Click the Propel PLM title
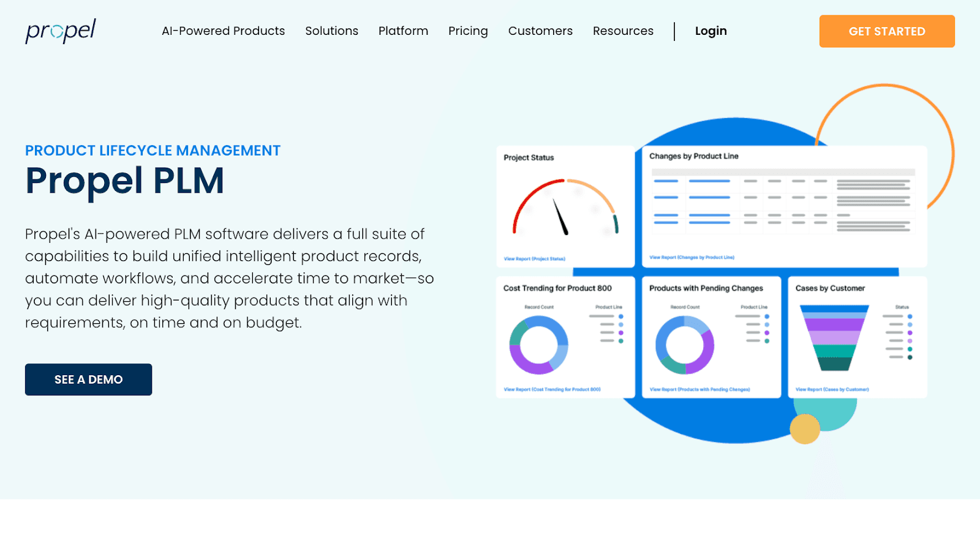Image resolution: width=980 pixels, height=549 pixels. tap(124, 181)
